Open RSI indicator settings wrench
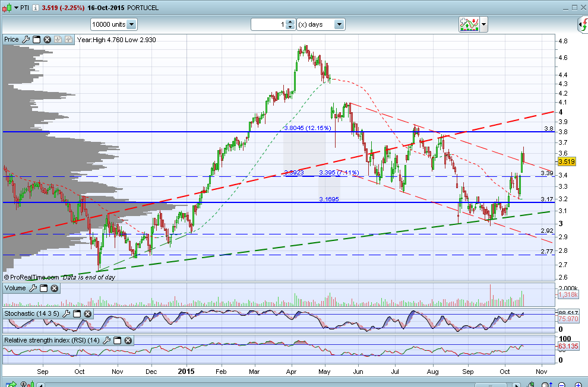 click(x=106, y=340)
